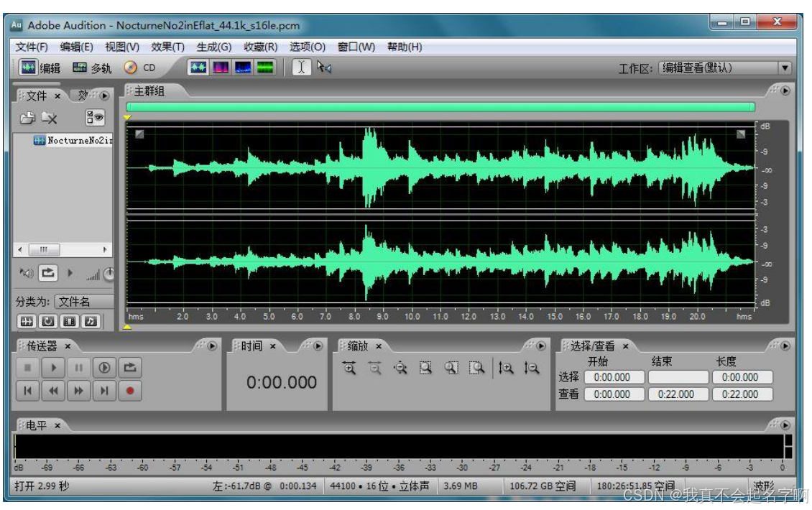Open 主群组 panel options menu arrow
The image size is (812, 510).
pyautogui.click(x=785, y=91)
